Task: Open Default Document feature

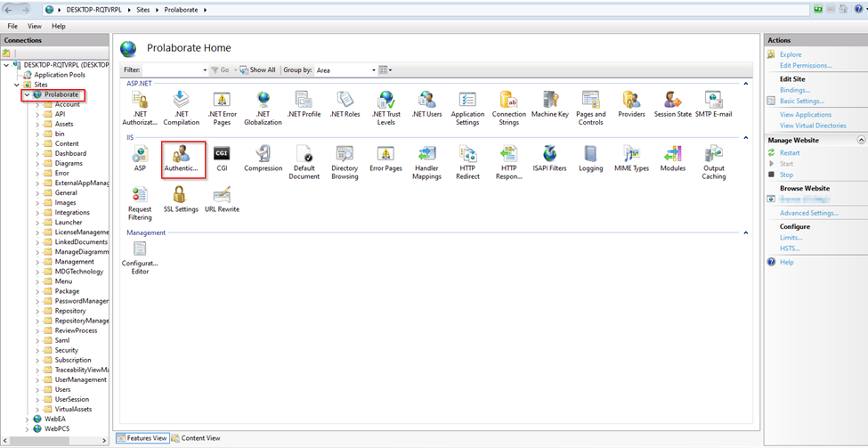Action: click(x=304, y=162)
